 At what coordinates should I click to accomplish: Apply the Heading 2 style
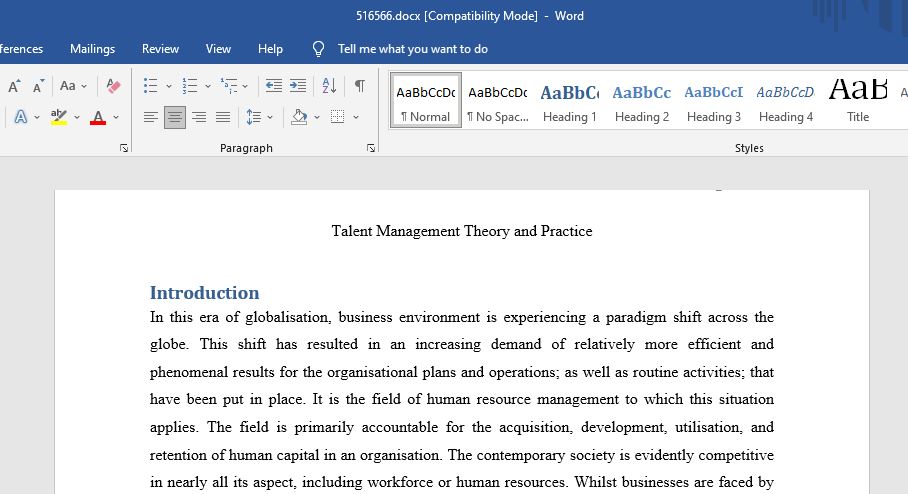642,100
